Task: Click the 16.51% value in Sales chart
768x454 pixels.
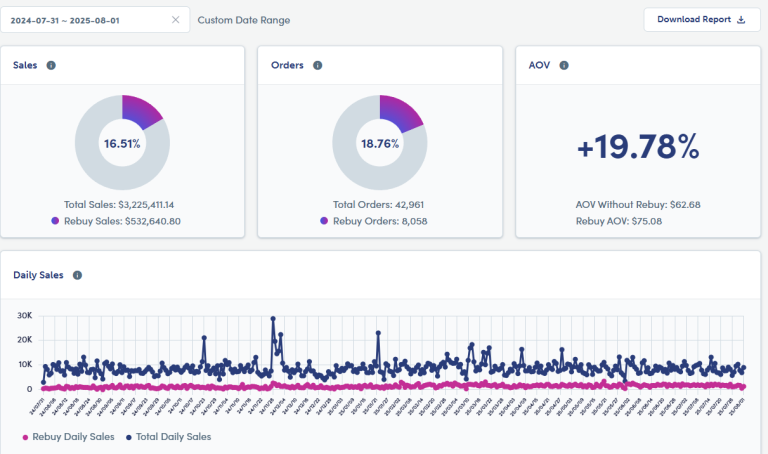Action: pyautogui.click(x=122, y=143)
